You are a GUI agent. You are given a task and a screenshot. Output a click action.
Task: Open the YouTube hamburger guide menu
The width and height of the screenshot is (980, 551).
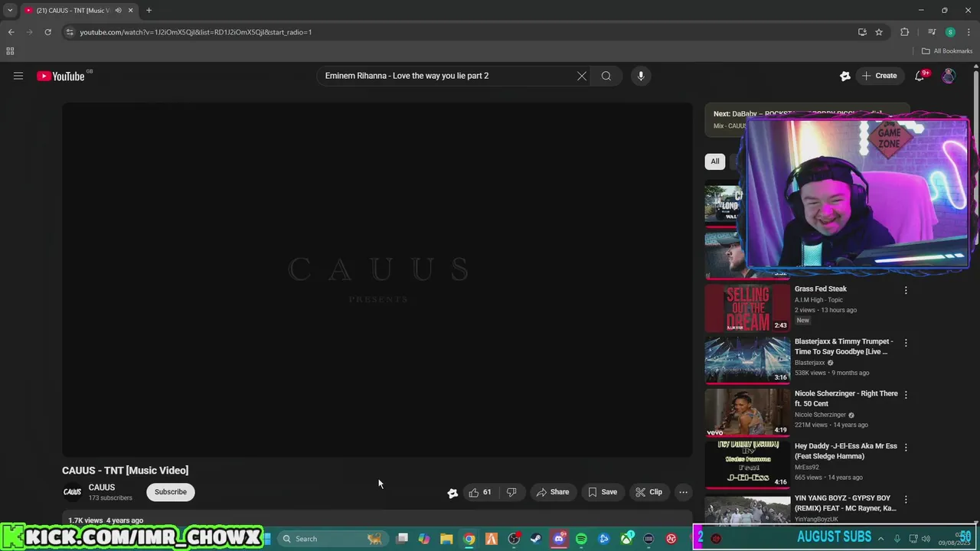[x=18, y=76]
